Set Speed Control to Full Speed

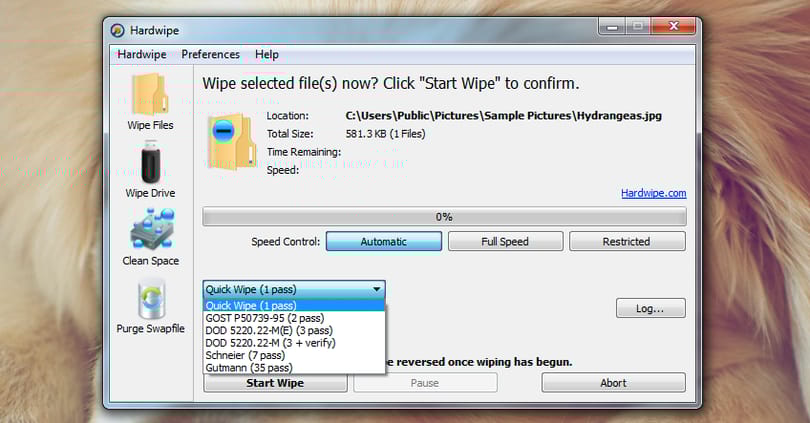(505, 241)
